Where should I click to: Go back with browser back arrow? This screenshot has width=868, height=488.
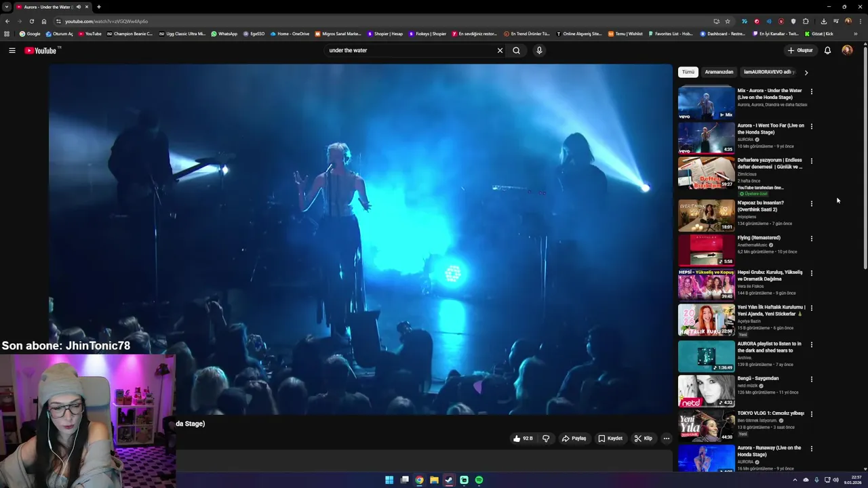7,21
